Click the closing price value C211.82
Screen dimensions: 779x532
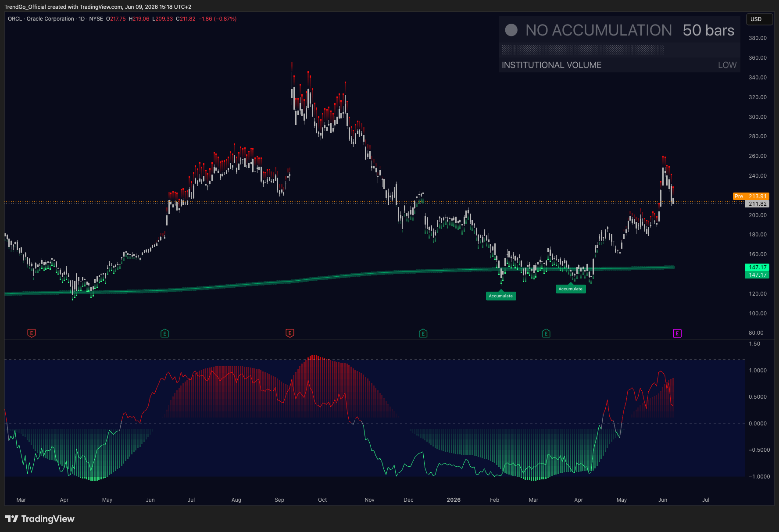click(x=186, y=19)
